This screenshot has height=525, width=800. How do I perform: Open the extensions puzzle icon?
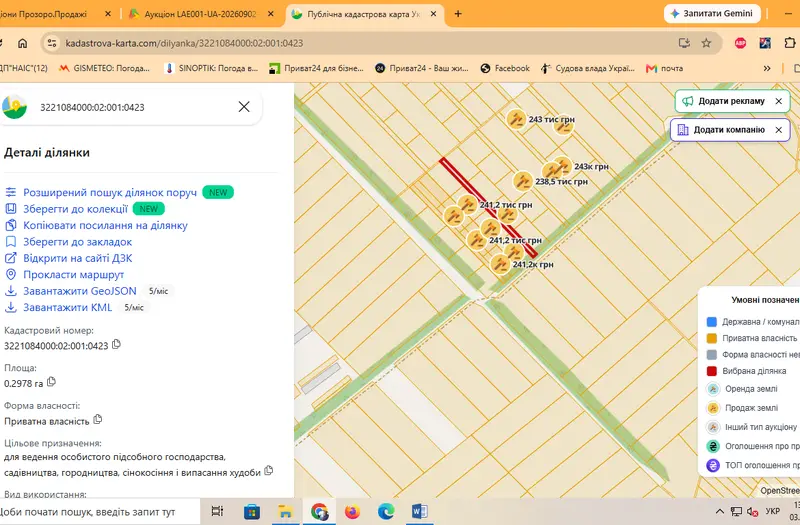point(789,43)
